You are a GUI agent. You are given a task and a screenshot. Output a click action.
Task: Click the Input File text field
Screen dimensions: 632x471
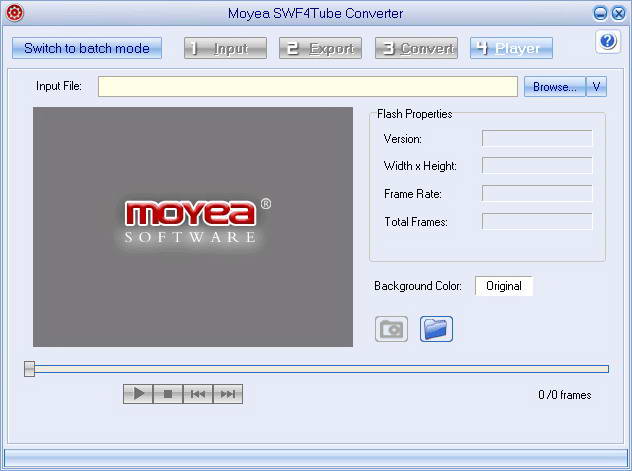click(308, 87)
